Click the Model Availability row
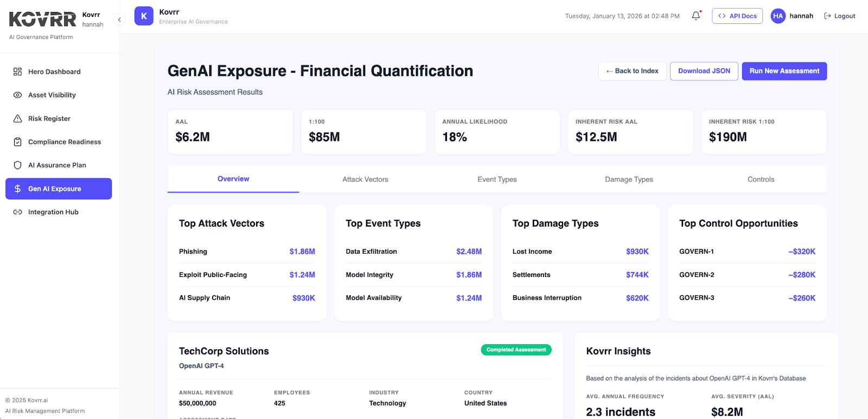The image size is (868, 419). tap(414, 298)
